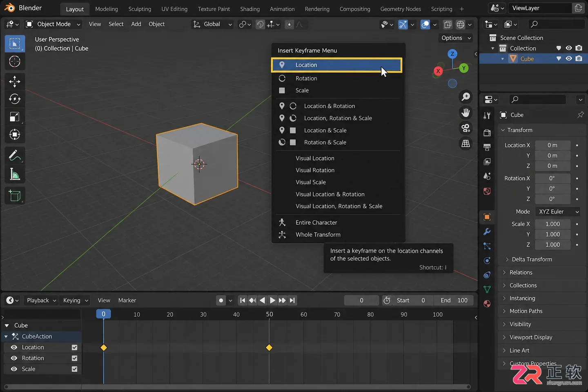Screen dimensions: 588x392
Task: Jump to the timeline start
Action: click(x=243, y=301)
